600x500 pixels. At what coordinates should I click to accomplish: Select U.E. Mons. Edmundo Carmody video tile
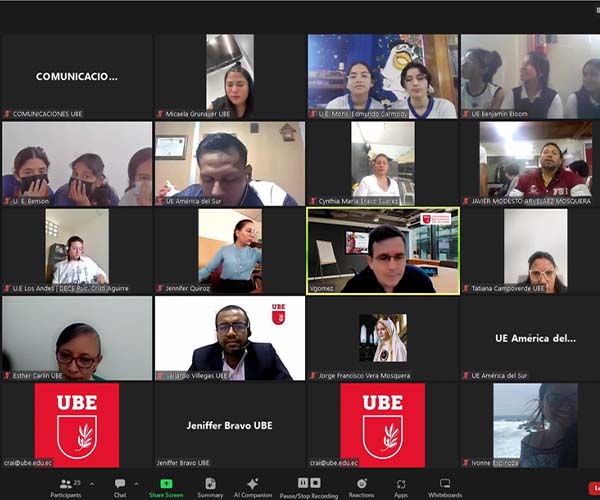pyautogui.click(x=383, y=77)
